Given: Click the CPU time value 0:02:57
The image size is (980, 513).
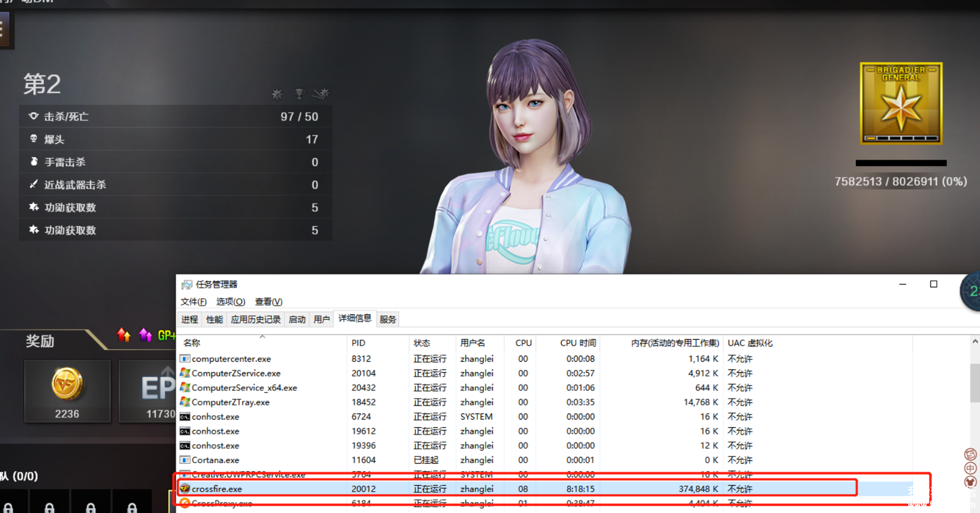Looking at the screenshot, I should [581, 373].
